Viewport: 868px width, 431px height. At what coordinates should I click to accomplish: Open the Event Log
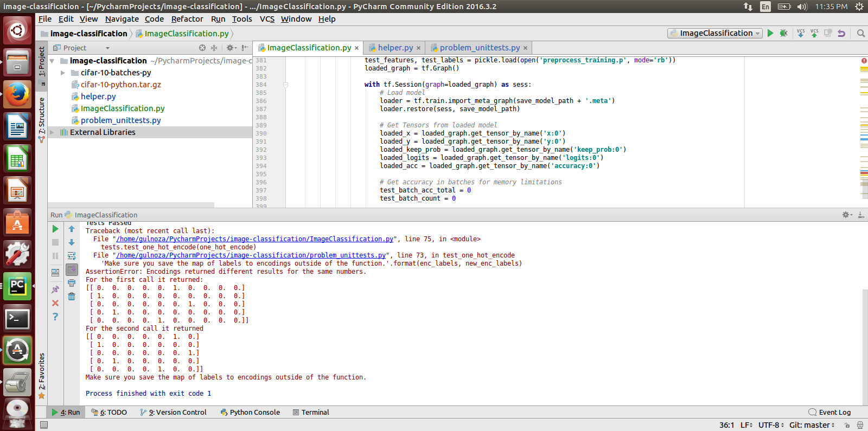[x=829, y=412]
